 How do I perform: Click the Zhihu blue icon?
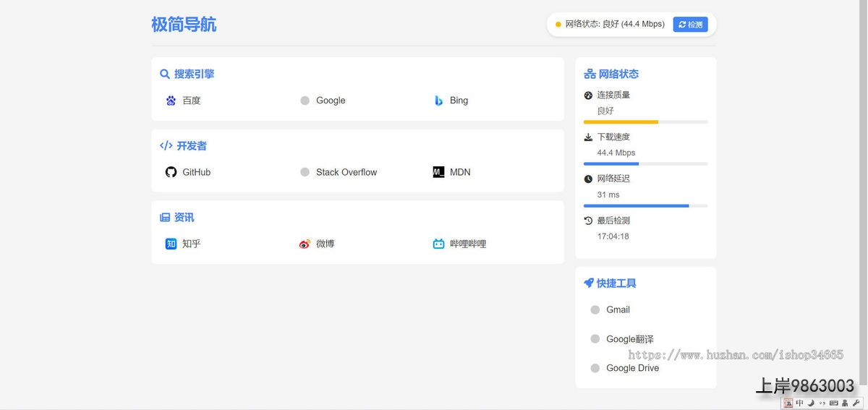pos(171,244)
